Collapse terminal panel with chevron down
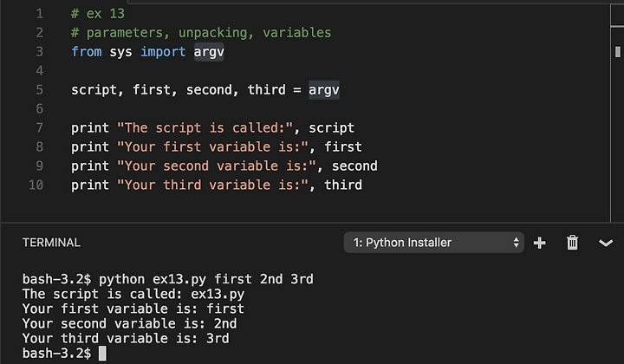The image size is (624, 364). point(606,243)
